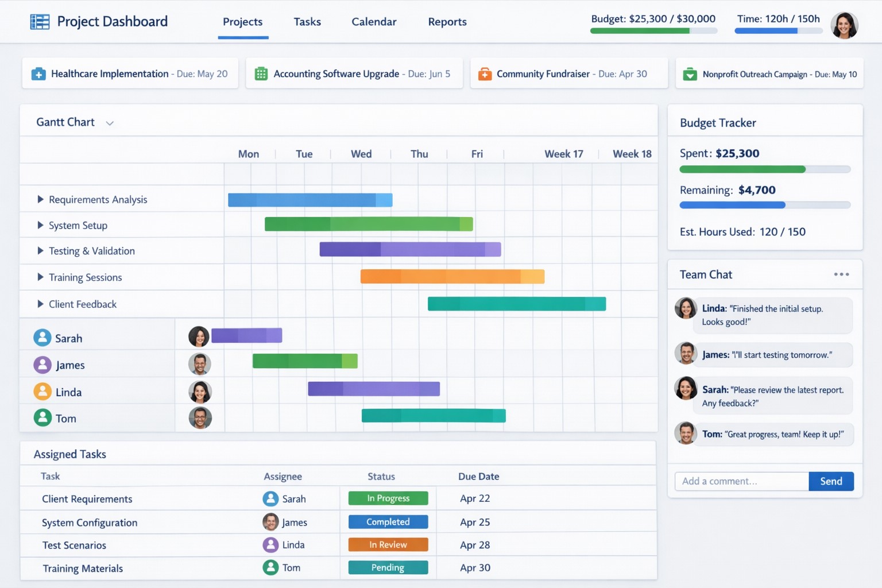Screen dimensions: 882x588
Task: Expand the Testing & Validation row
Action: (x=40, y=251)
